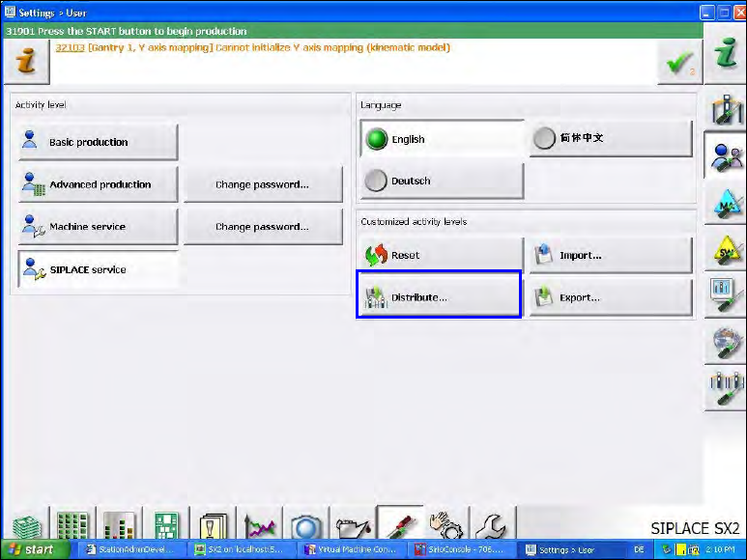
Task: Select English language option
Action: 442,139
